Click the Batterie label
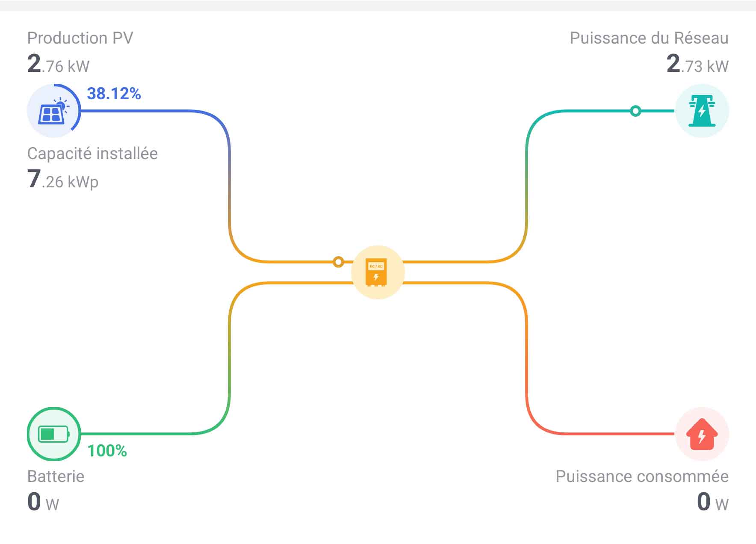 (56, 476)
